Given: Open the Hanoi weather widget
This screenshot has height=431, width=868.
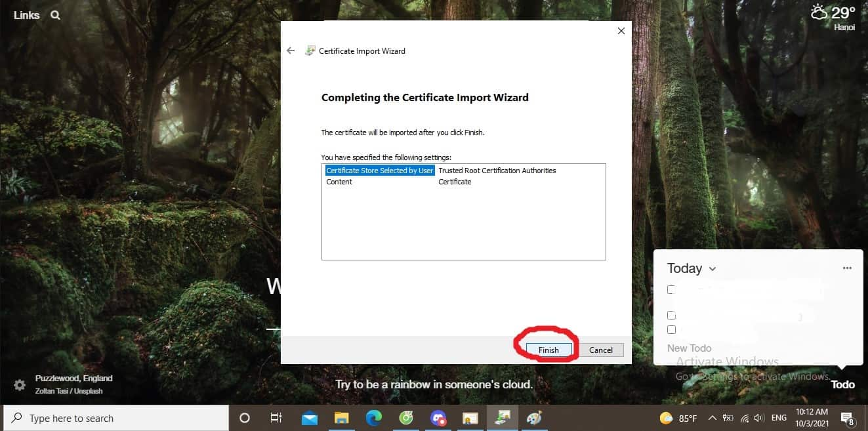Looking at the screenshot, I should (833, 16).
